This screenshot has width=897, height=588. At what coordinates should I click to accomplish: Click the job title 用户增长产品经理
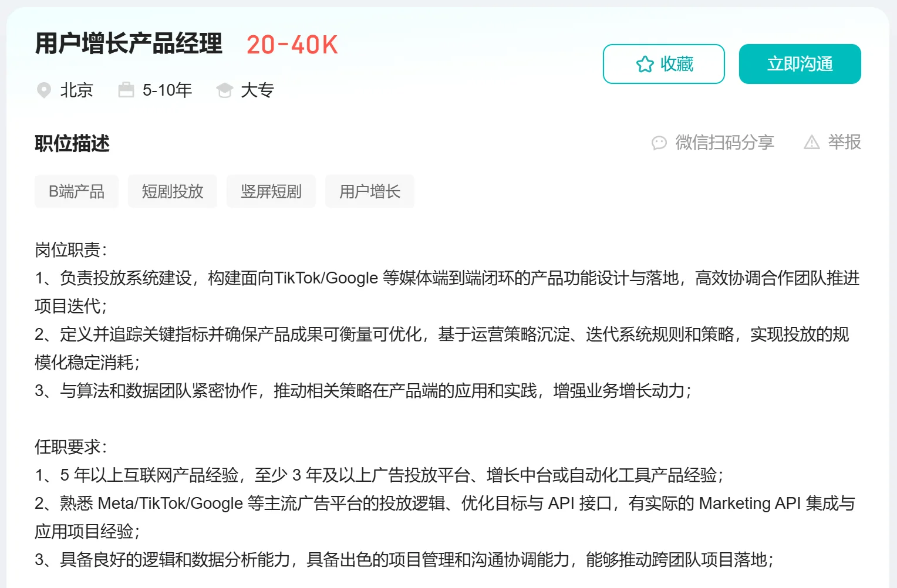click(129, 44)
